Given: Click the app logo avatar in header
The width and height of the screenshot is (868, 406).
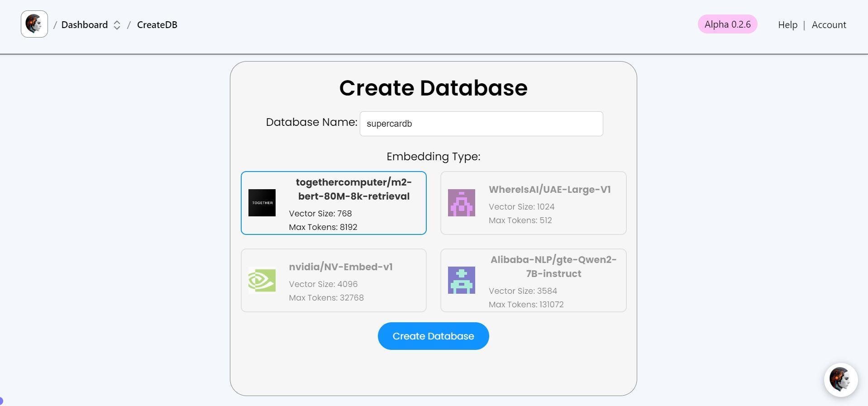Looking at the screenshot, I should [x=34, y=24].
